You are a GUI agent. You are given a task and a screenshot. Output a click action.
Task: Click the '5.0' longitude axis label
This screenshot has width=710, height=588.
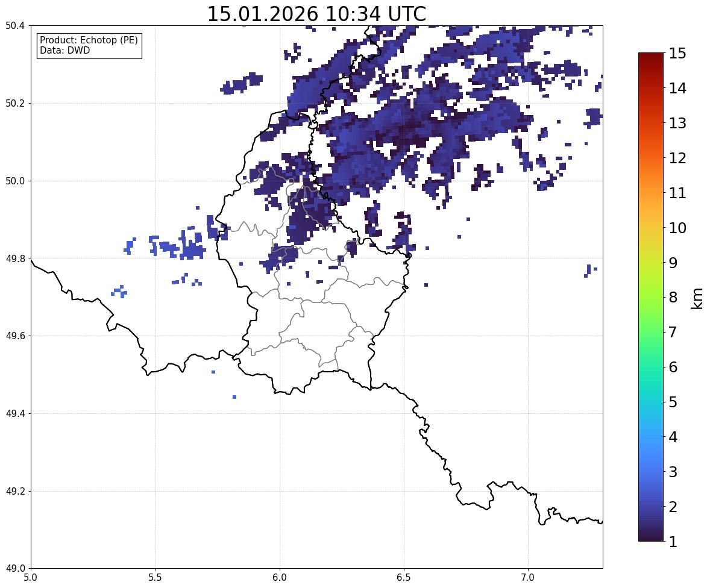pos(31,578)
